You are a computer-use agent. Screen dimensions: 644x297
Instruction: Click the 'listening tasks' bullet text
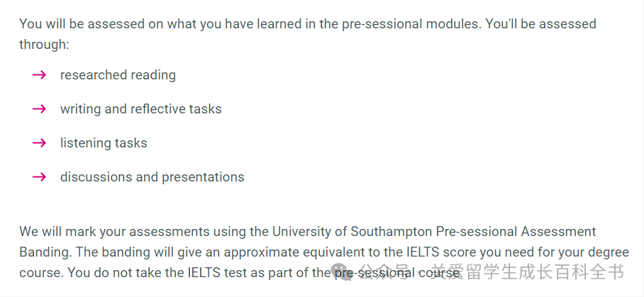pyautogui.click(x=104, y=142)
